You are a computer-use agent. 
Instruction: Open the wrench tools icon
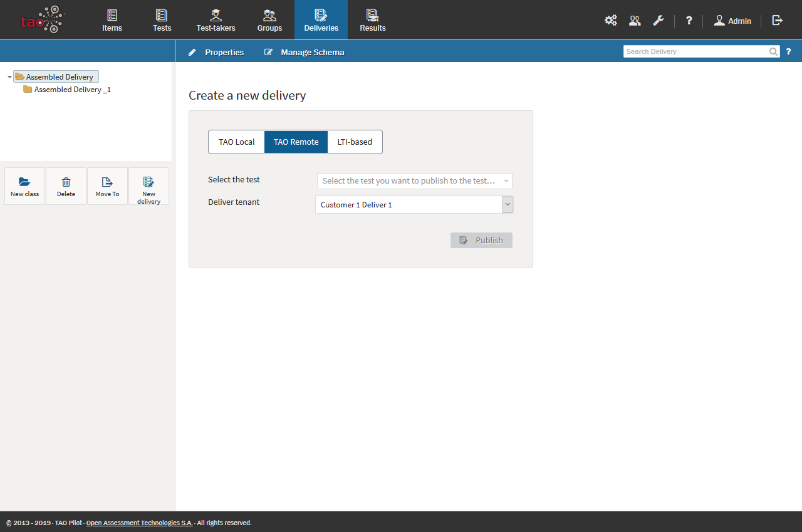658,21
